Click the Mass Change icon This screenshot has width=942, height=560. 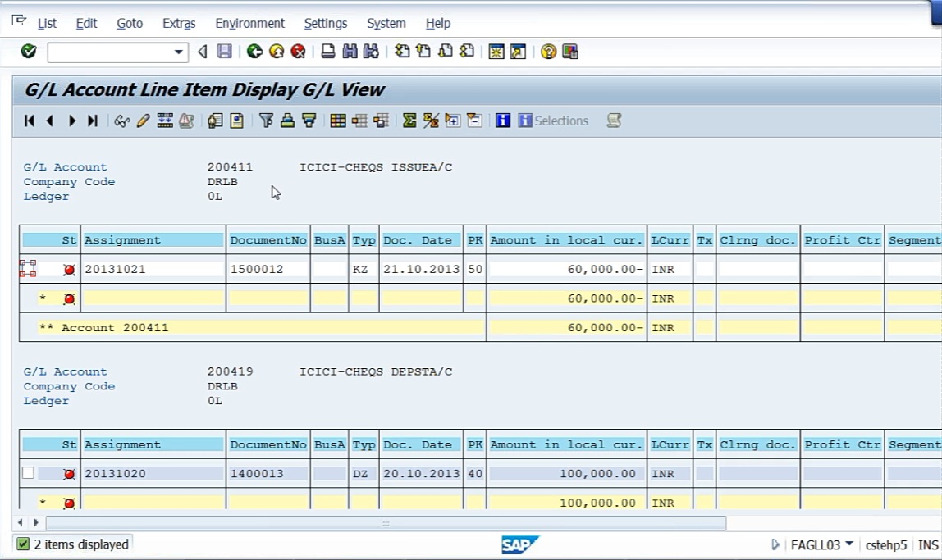pos(165,121)
